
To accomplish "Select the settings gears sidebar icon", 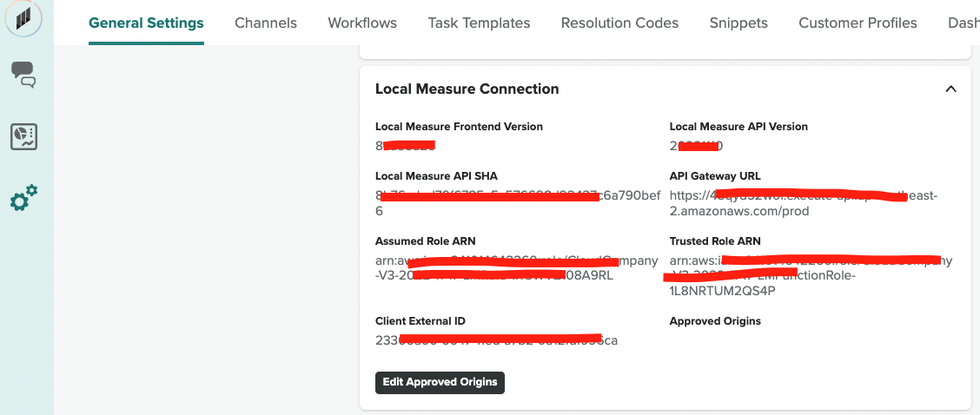I will [23, 199].
